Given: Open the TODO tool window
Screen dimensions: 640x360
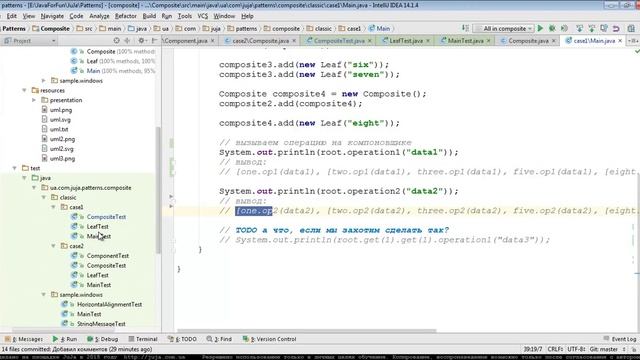Looking at the screenshot, I should pos(182,339).
